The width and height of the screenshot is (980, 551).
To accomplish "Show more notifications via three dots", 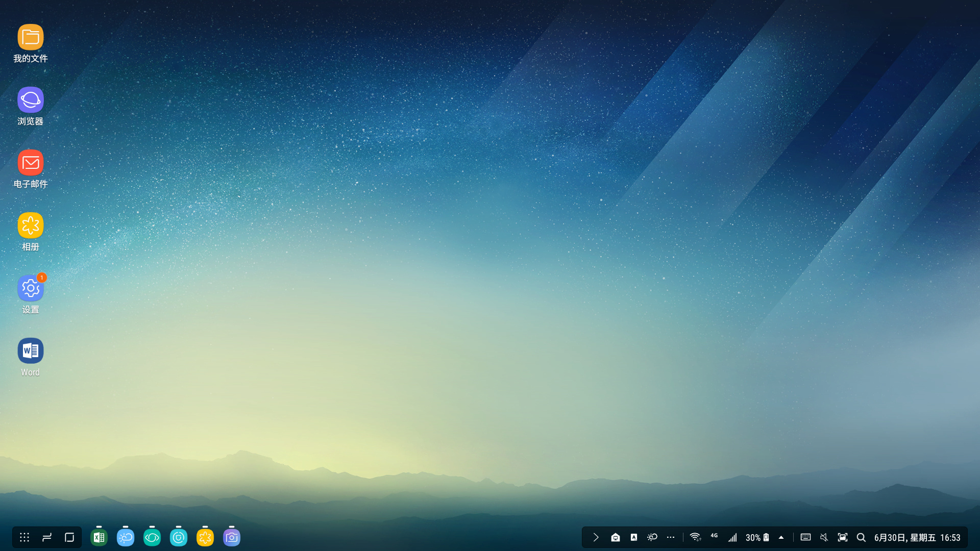I will (x=671, y=537).
